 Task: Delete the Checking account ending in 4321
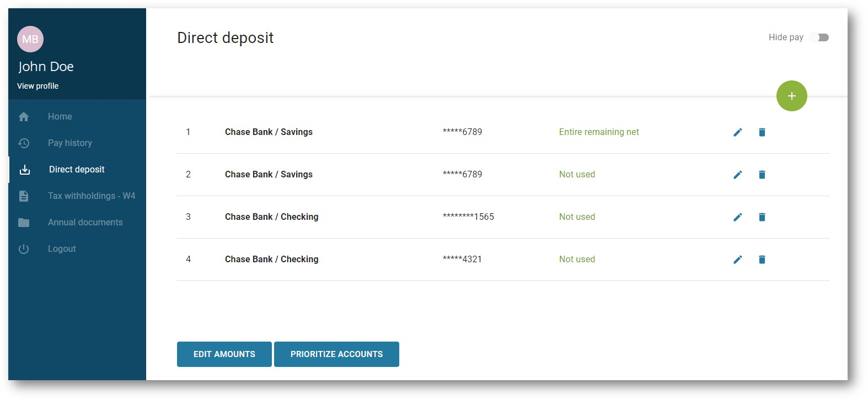point(762,260)
